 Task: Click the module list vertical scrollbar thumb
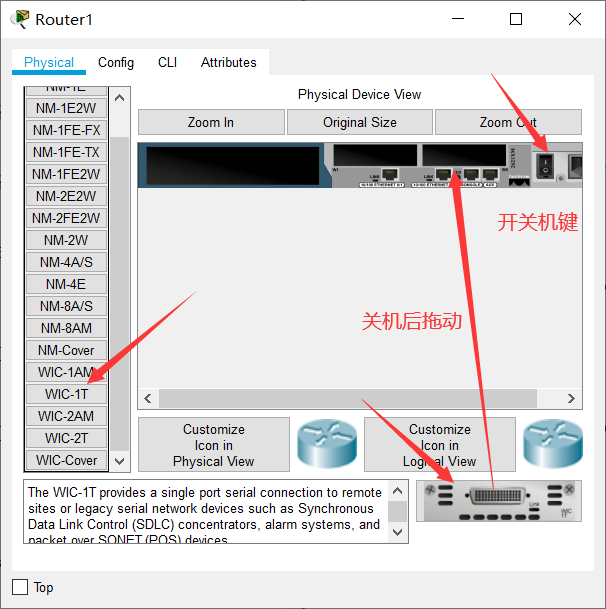[120, 294]
